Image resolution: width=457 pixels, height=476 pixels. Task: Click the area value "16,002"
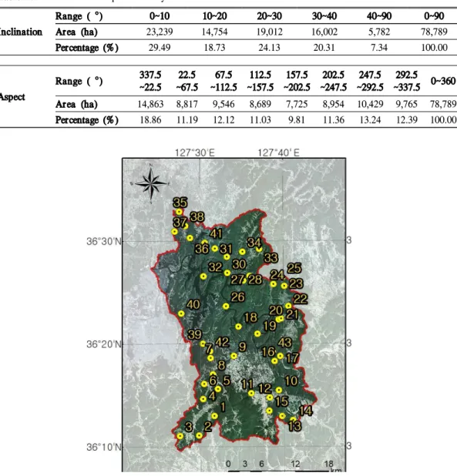[x=324, y=32]
